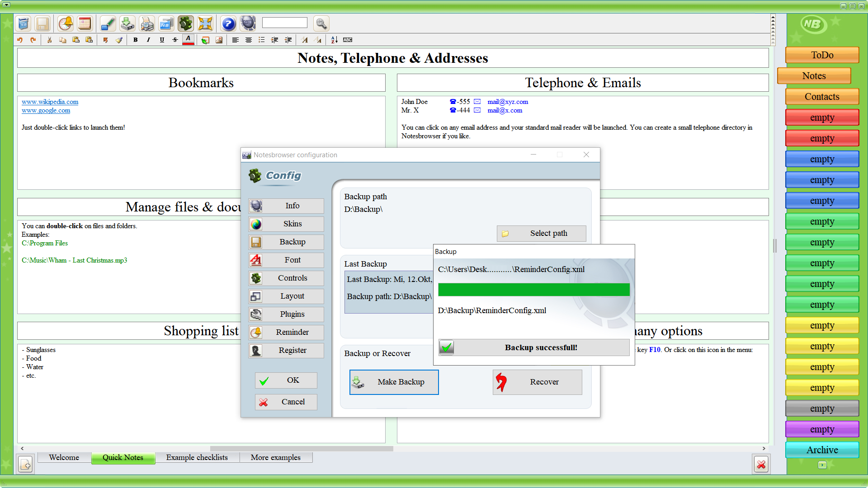This screenshot has width=868, height=488.
Task: Switch to the Example checklists tab
Action: [x=197, y=457]
